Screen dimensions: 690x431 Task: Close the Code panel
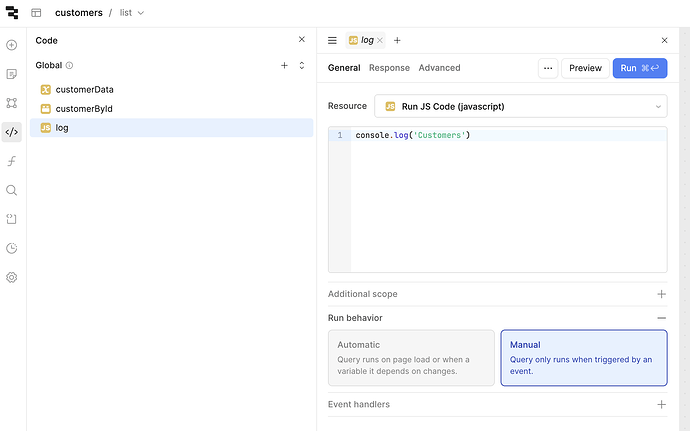(x=302, y=40)
